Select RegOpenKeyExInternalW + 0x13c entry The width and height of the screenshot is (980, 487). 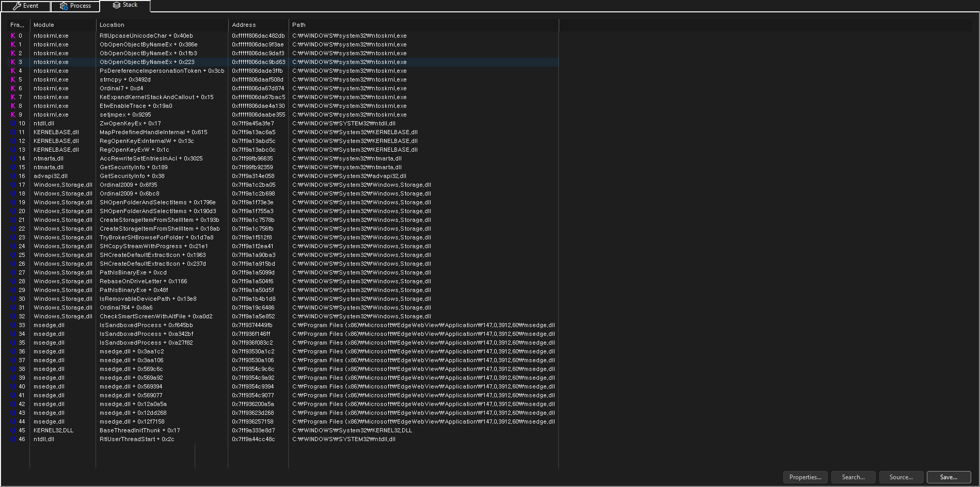point(147,141)
